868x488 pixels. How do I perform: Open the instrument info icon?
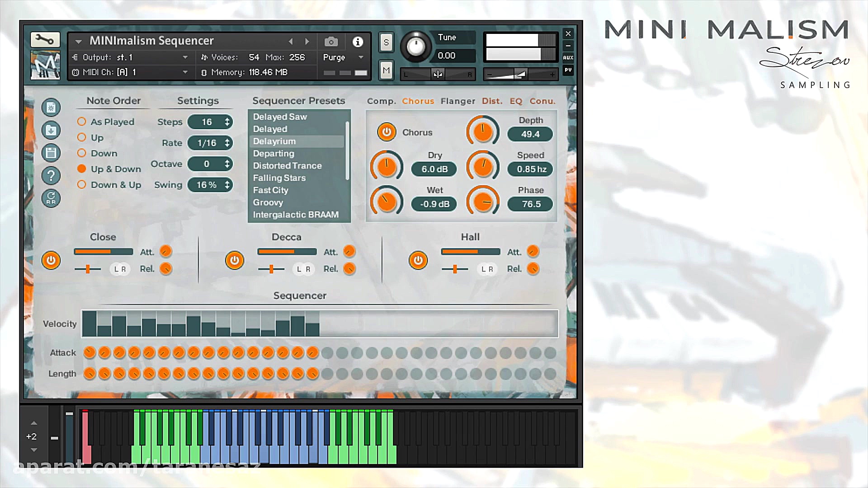[x=358, y=42]
